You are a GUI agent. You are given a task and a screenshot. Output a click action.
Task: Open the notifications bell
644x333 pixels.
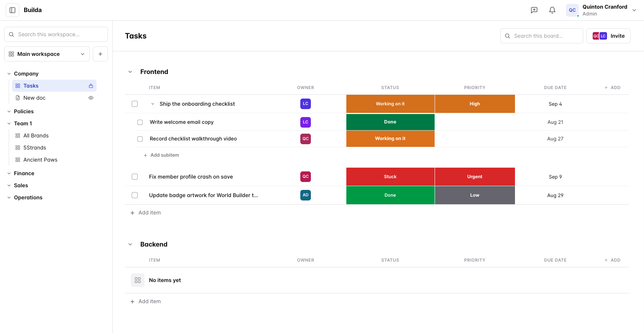coord(552,10)
